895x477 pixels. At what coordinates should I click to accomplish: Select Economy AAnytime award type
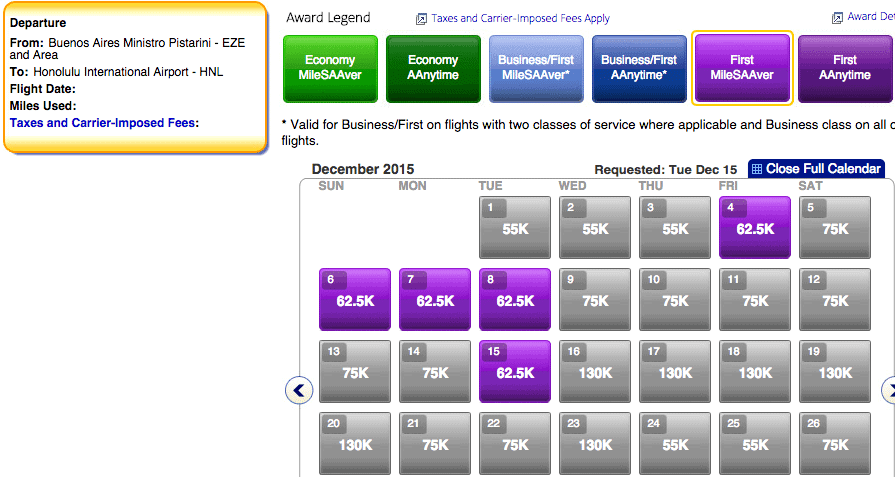click(433, 68)
